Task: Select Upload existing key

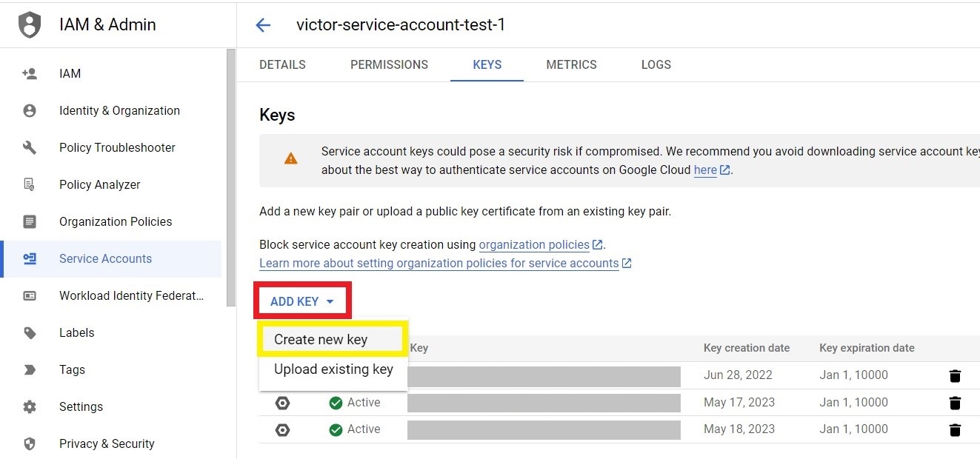Action: 333,369
